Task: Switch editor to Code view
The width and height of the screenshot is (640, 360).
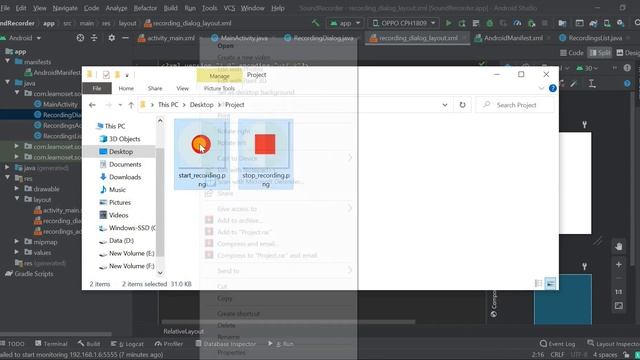Action: (x=571, y=53)
